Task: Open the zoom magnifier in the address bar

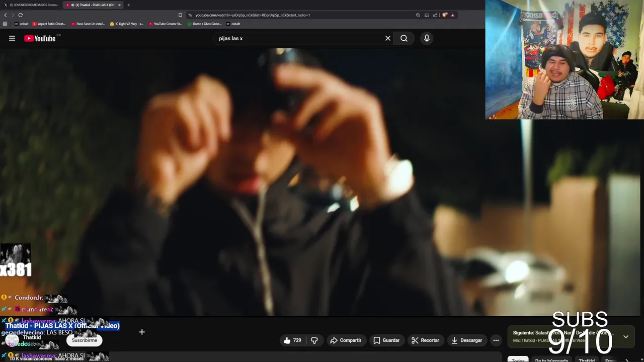Action: pos(418,15)
